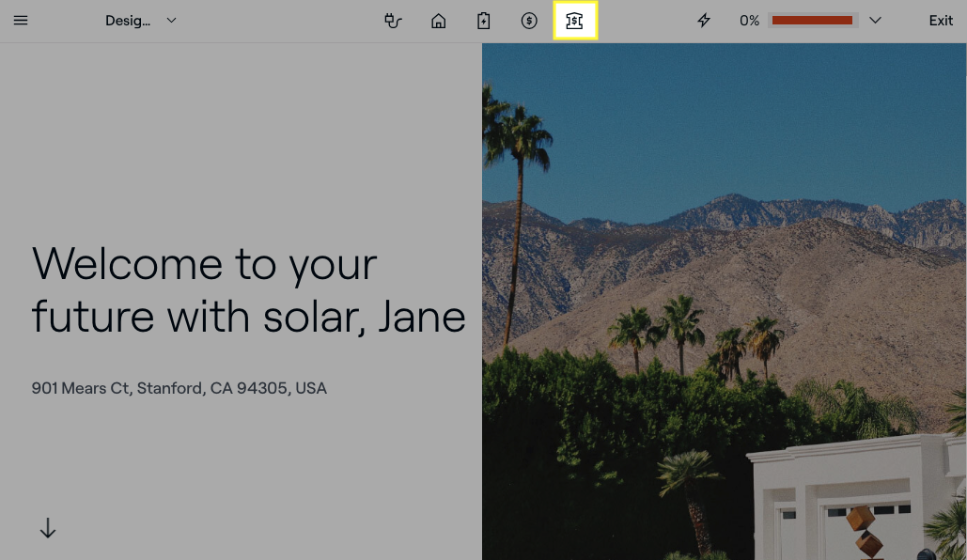The image size is (967, 560).
Task: Click the Exit button
Action: (x=940, y=21)
